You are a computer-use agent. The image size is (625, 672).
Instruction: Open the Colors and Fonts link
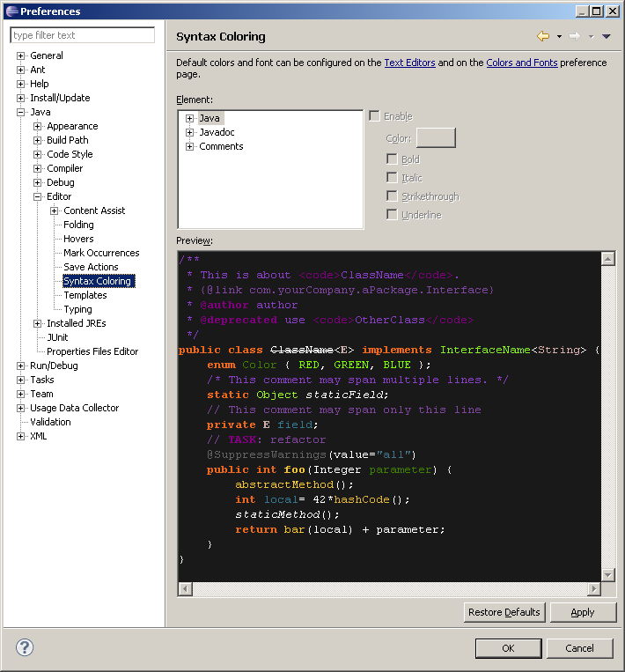[522, 63]
